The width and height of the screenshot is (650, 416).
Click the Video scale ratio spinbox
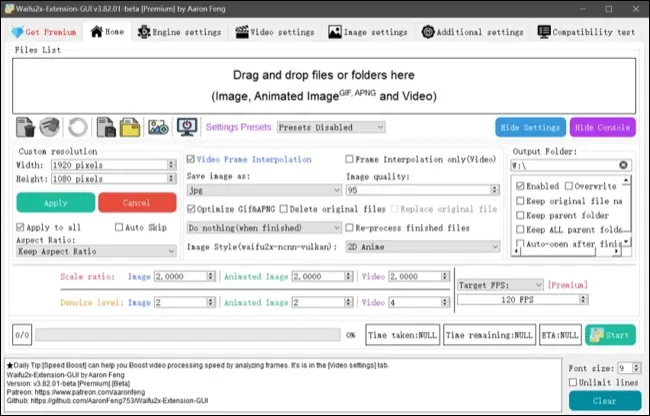point(419,276)
